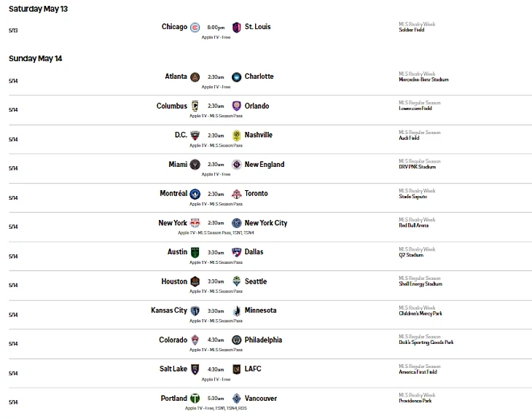Click the Mercedes-Benz Stadium venue text
Screen dimensions: 532x419
tap(423, 79)
